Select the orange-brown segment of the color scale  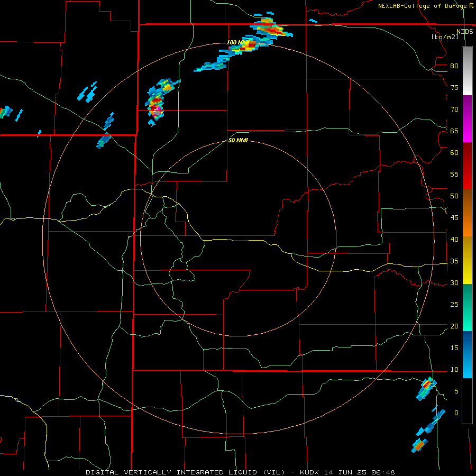tap(467, 213)
